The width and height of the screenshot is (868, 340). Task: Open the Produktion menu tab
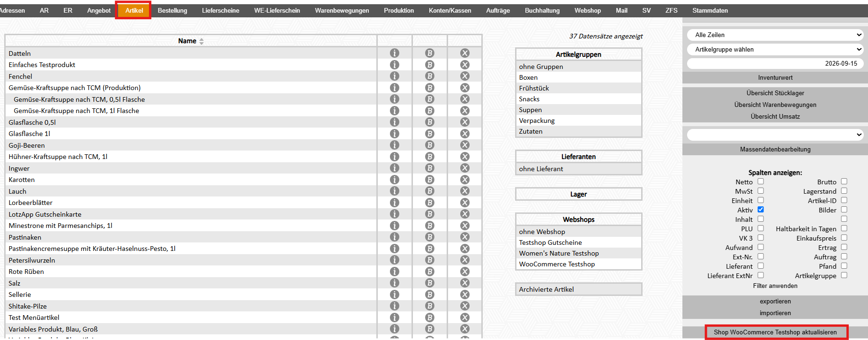pyautogui.click(x=399, y=10)
